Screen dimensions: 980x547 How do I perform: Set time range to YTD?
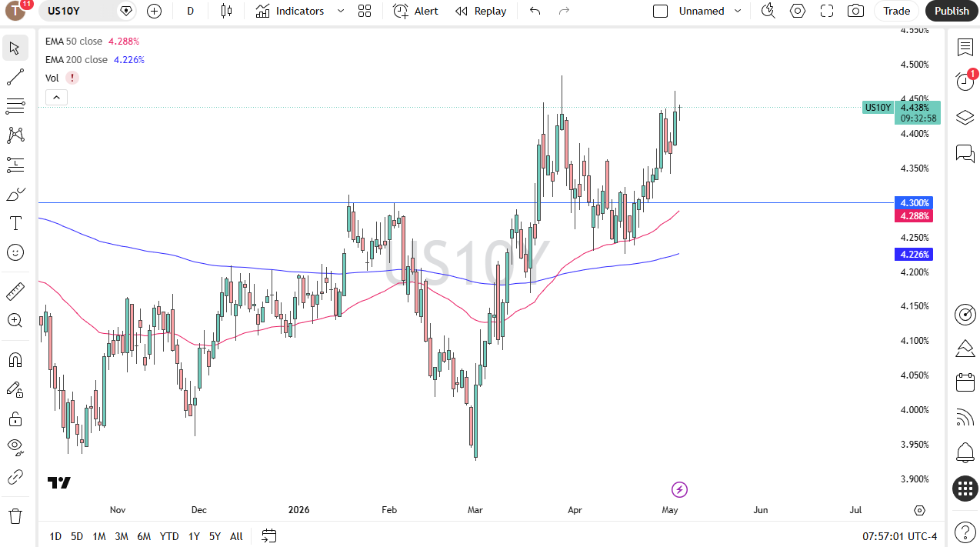pos(169,536)
